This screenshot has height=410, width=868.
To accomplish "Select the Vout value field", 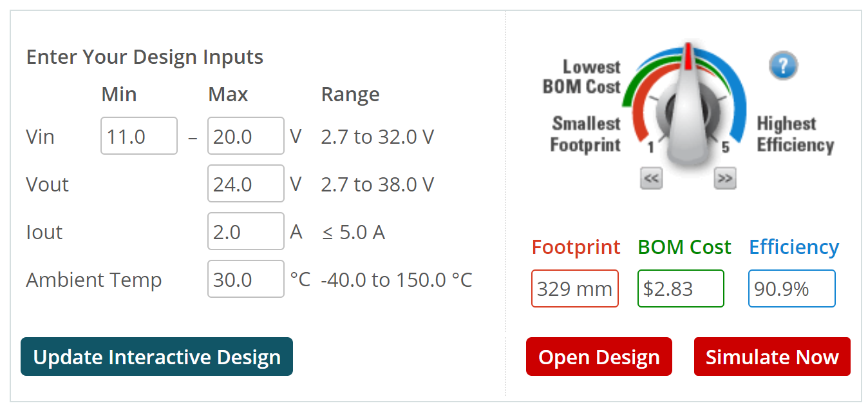I will (246, 184).
